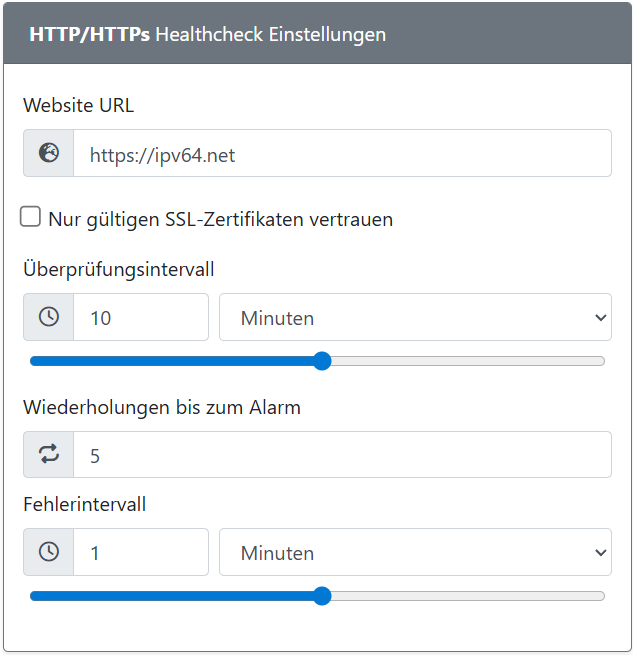Click the Fehlerintervall slider handle

[x=322, y=596]
